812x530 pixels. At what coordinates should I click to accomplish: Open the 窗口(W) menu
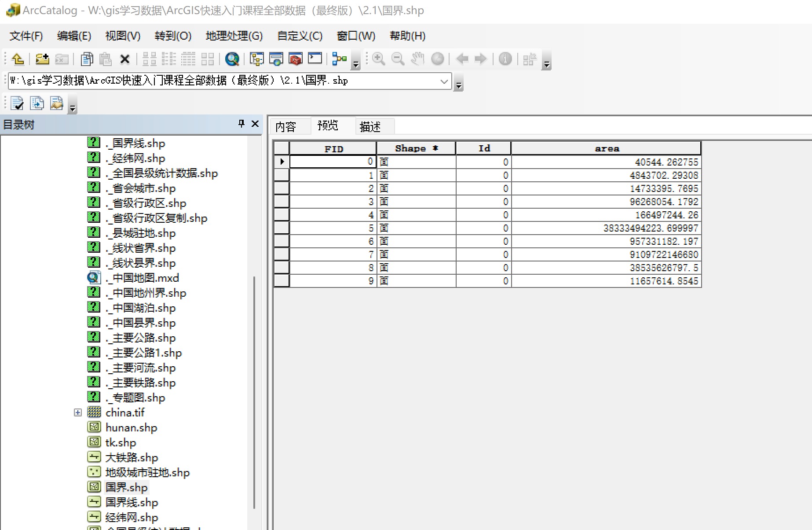click(356, 36)
